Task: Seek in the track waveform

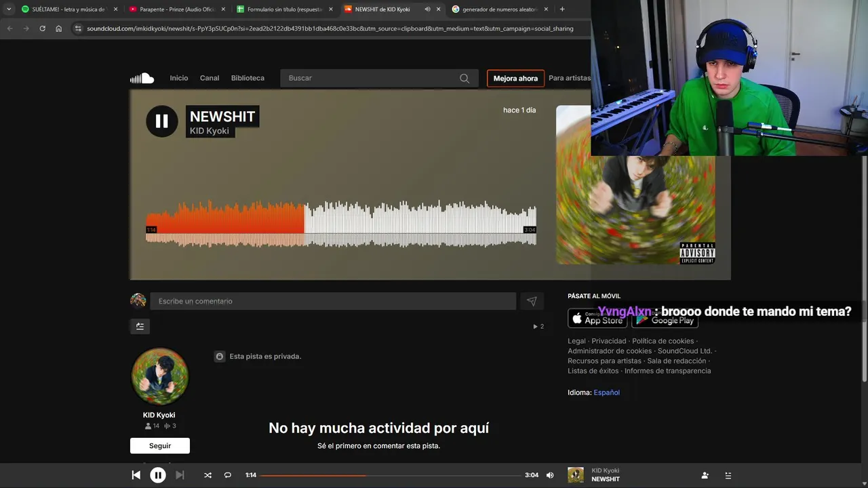Action: [341, 224]
